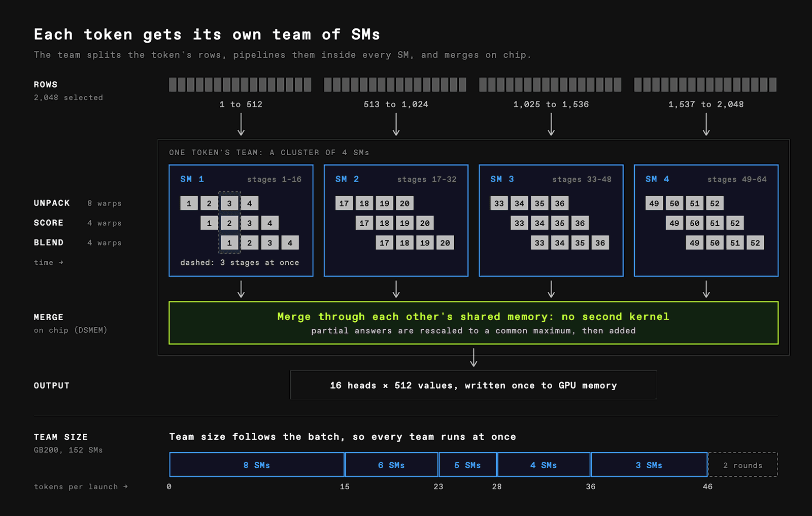Click the "1,537 to 2,048" row range label
The image size is (812, 516).
coord(706,105)
